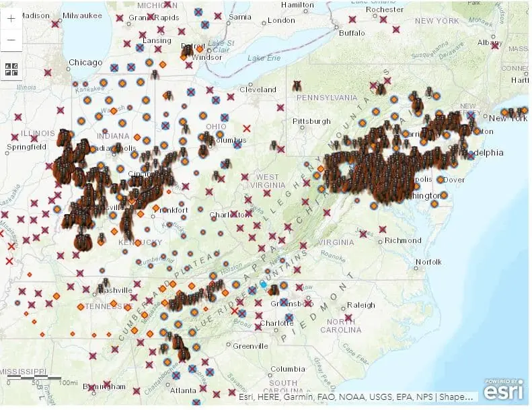Select the cicada marker above Nashville
Viewport: 532px width, 410px height.
click(105, 283)
